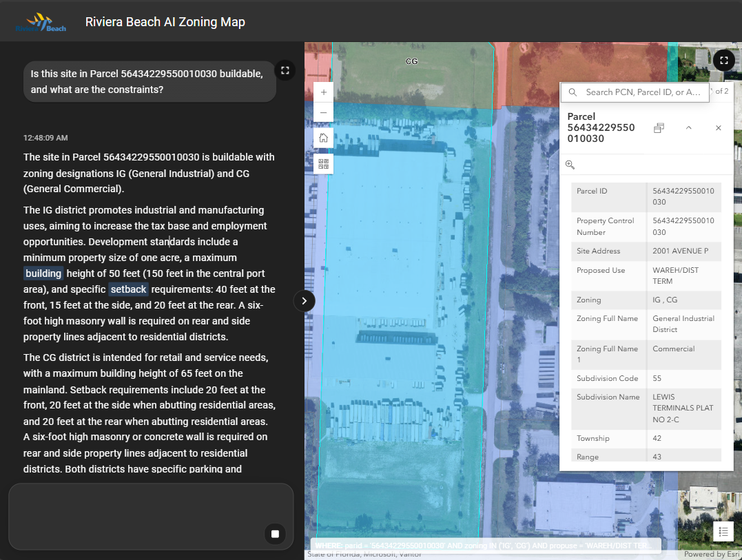This screenshot has width=742, height=560.
Task: Toggle the chat side panel arrow
Action: point(305,301)
